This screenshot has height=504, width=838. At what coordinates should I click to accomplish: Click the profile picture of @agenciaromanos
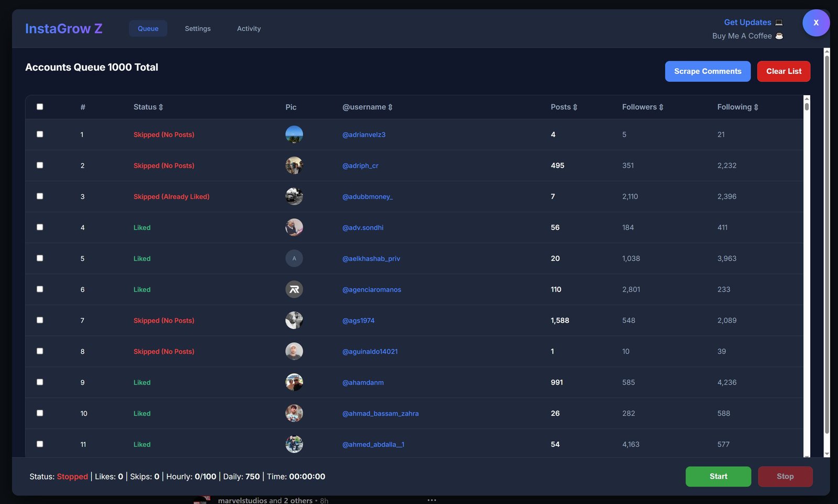[294, 289]
